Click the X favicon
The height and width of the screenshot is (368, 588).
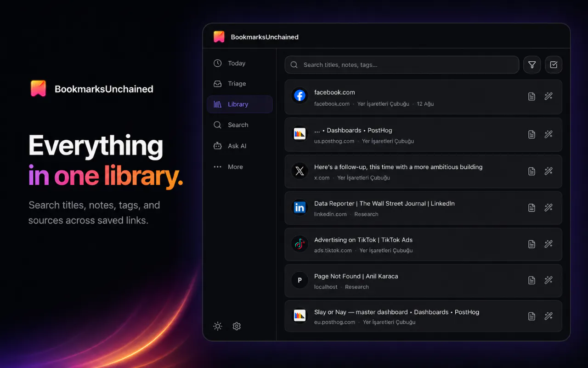click(300, 171)
